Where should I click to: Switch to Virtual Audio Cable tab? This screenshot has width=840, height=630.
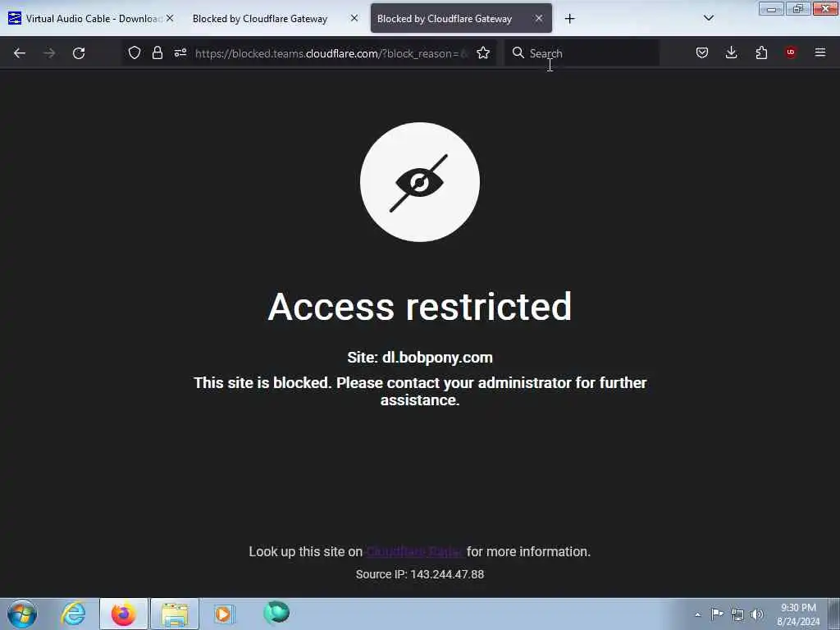91,19
